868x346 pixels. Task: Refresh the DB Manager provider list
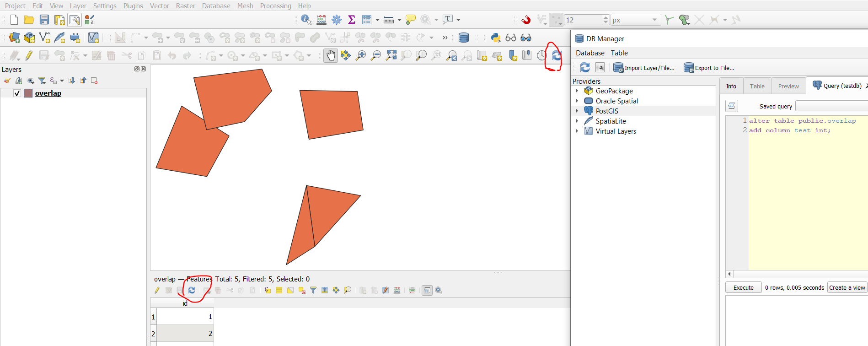(x=585, y=68)
